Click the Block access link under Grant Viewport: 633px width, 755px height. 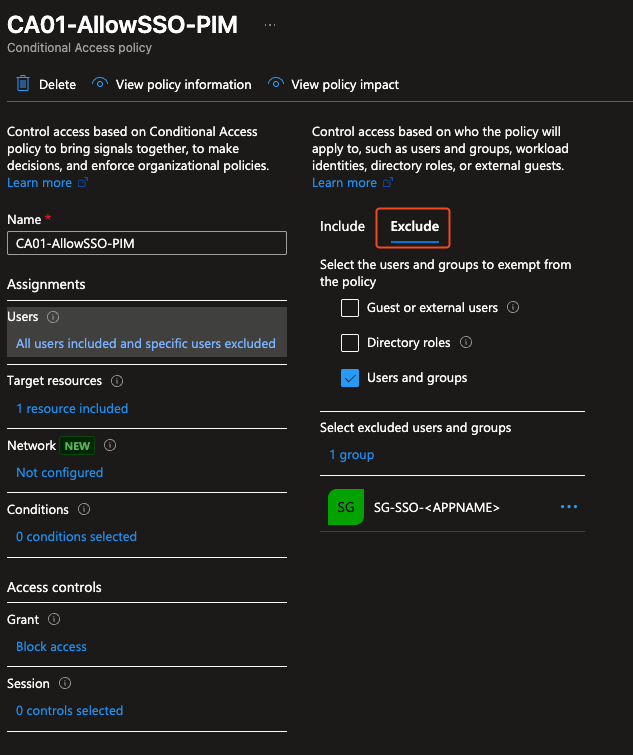pyautogui.click(x=51, y=647)
